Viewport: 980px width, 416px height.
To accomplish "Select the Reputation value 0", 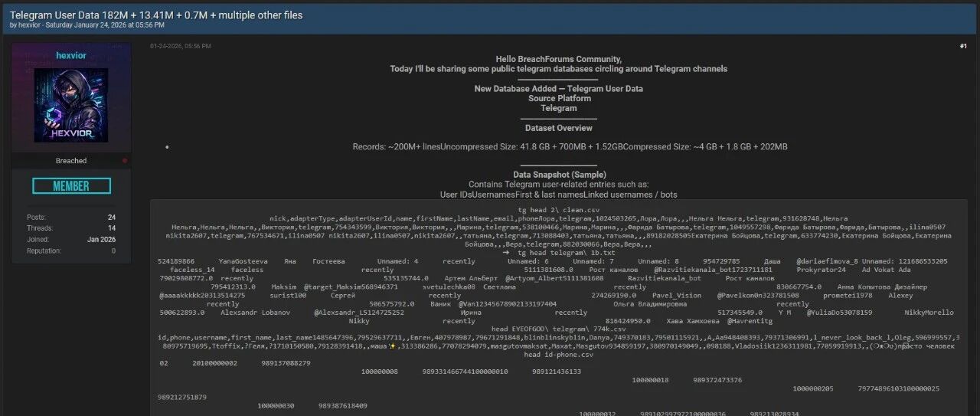I will click(113, 251).
